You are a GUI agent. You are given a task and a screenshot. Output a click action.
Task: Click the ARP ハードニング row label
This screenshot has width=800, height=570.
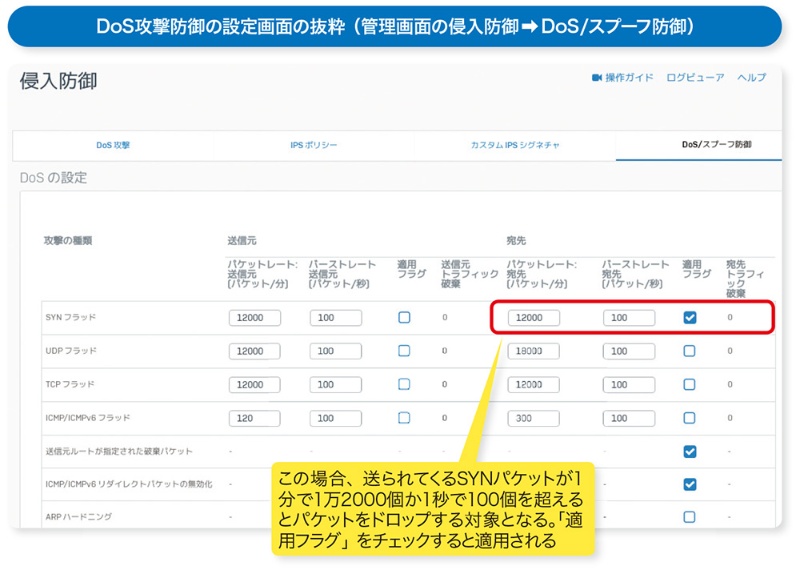coord(79,517)
